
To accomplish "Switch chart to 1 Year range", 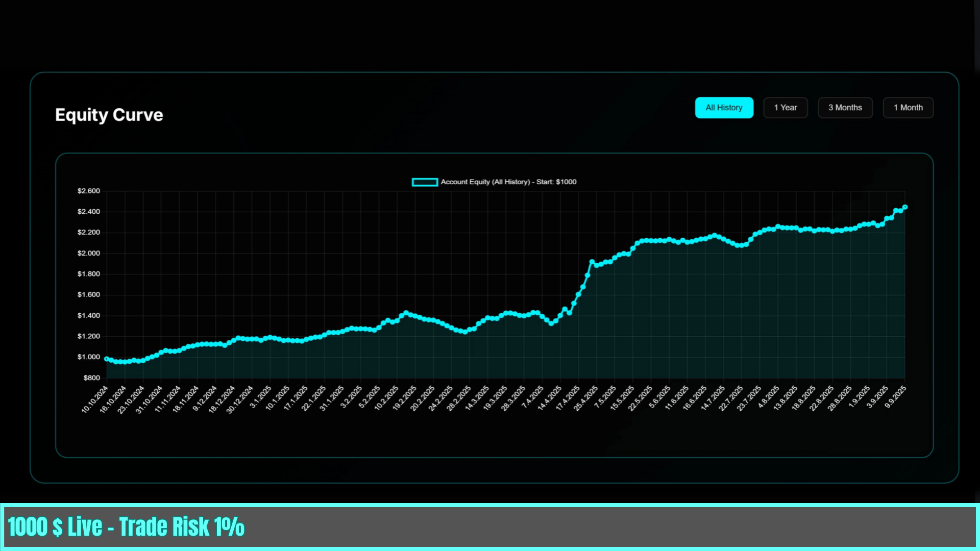I will (786, 108).
